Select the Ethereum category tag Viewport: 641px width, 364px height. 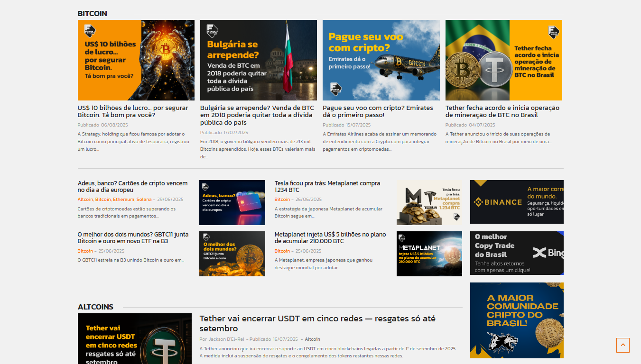pos(123,200)
